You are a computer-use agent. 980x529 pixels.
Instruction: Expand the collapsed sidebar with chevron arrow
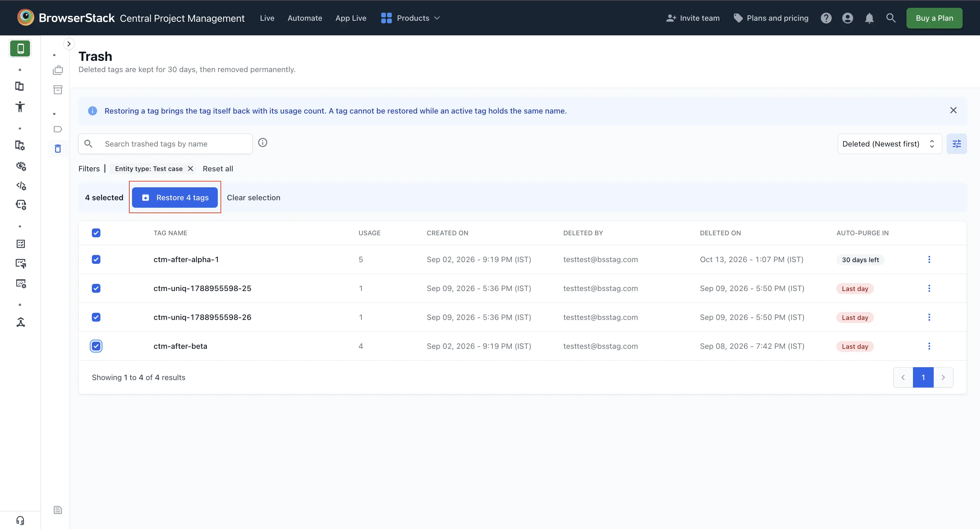coord(69,44)
